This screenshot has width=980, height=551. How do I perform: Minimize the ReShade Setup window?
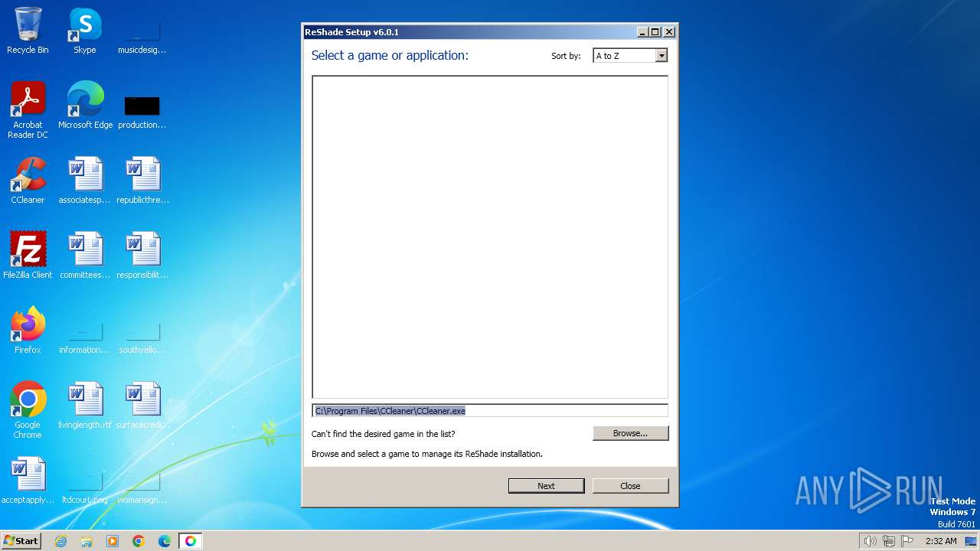tap(642, 32)
